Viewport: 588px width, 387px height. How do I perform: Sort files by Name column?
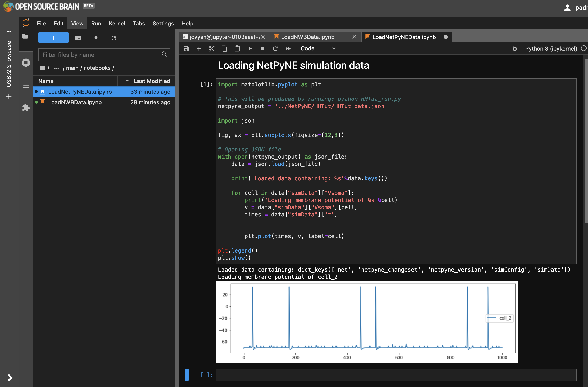(75, 81)
